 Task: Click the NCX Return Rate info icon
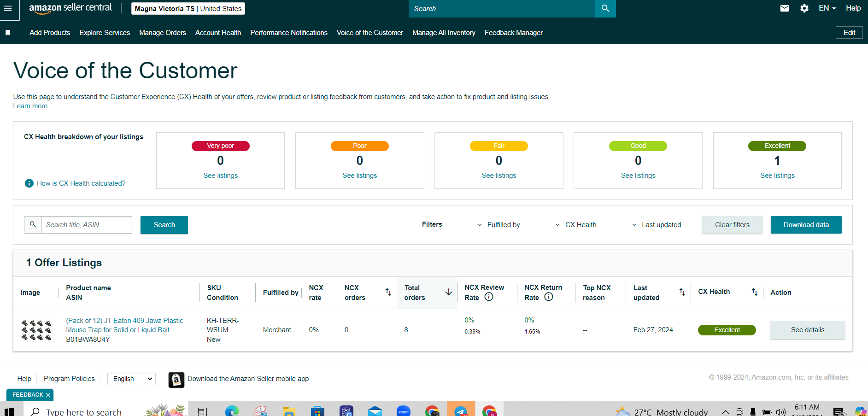point(549,297)
